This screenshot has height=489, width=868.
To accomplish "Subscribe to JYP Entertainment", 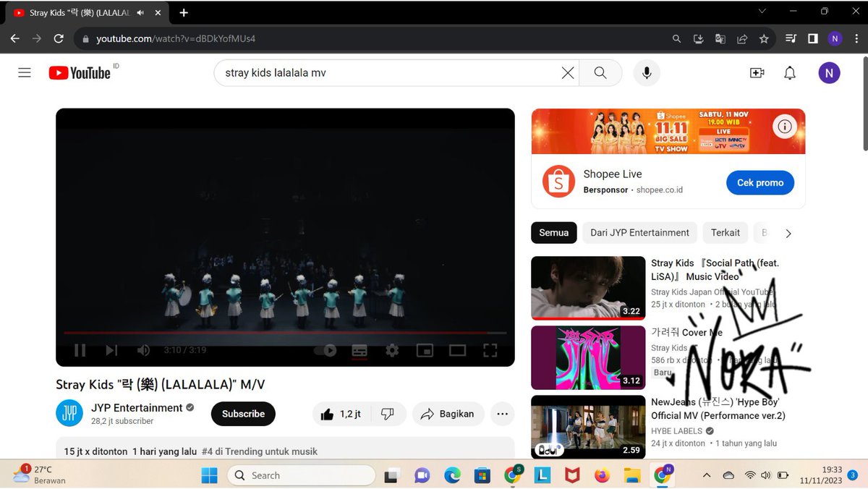I will coord(243,413).
